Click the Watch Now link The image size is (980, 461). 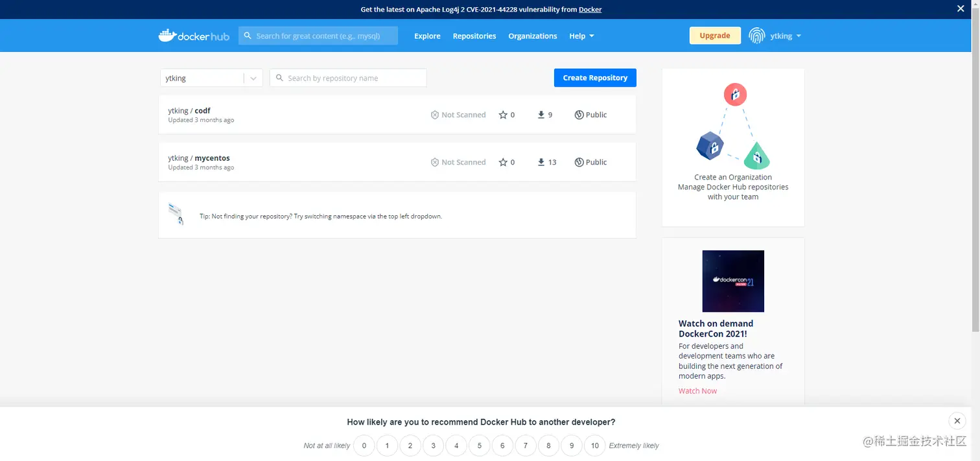click(697, 390)
